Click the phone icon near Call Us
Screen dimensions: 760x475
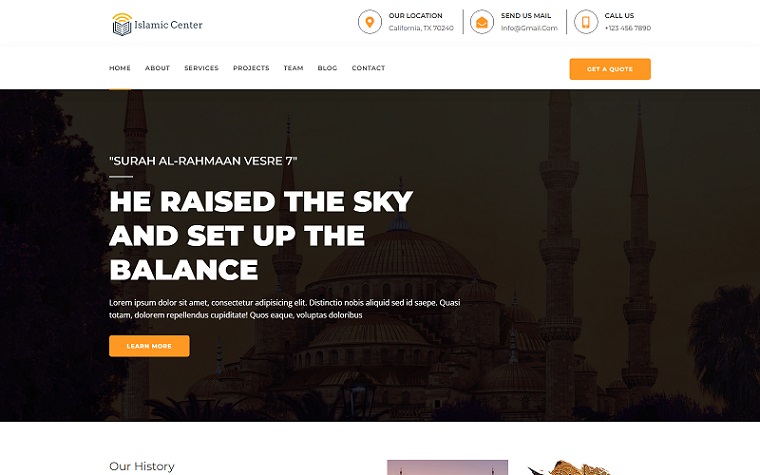[586, 22]
